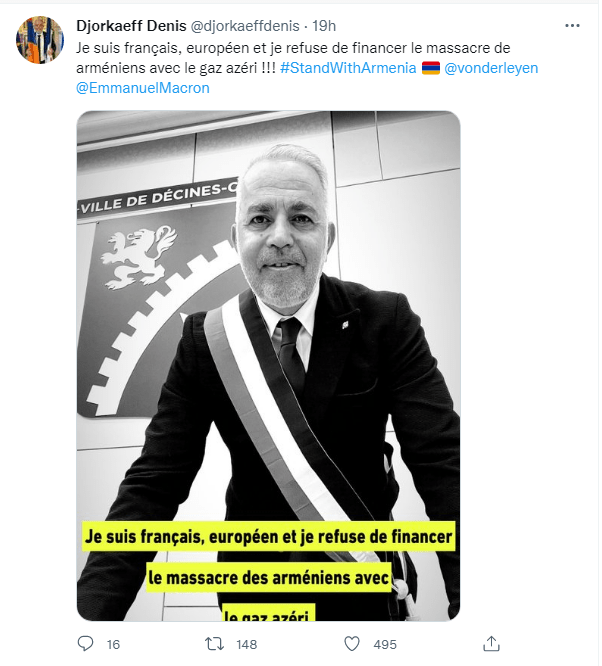This screenshot has height=666, width=602.
Task: Click the yellow caption 'le massacre des arméniens avec'
Action: pos(268,578)
